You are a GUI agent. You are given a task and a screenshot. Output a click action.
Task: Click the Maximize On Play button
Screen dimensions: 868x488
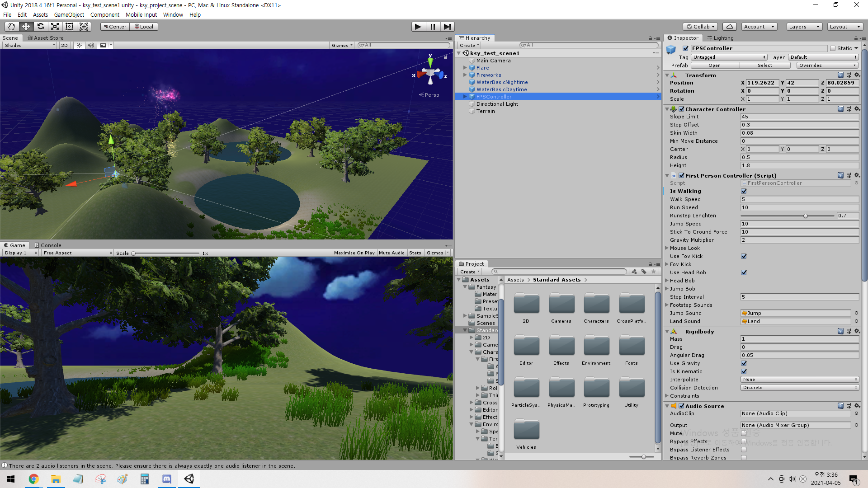(354, 253)
